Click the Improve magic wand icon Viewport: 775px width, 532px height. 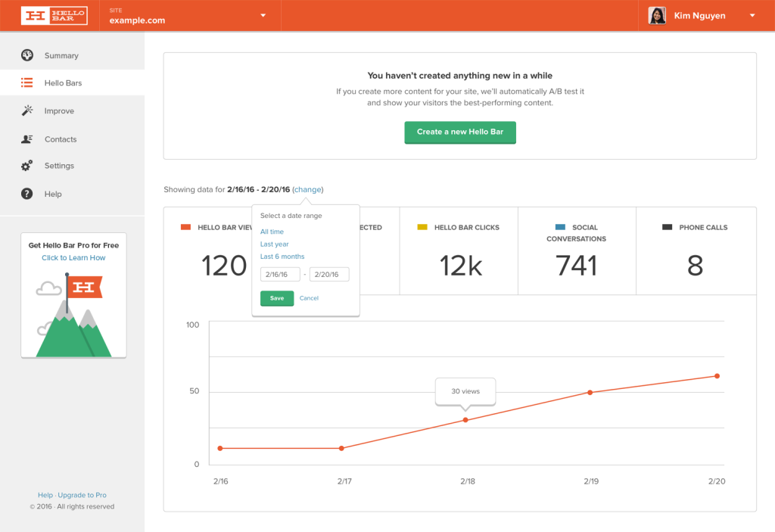click(27, 110)
